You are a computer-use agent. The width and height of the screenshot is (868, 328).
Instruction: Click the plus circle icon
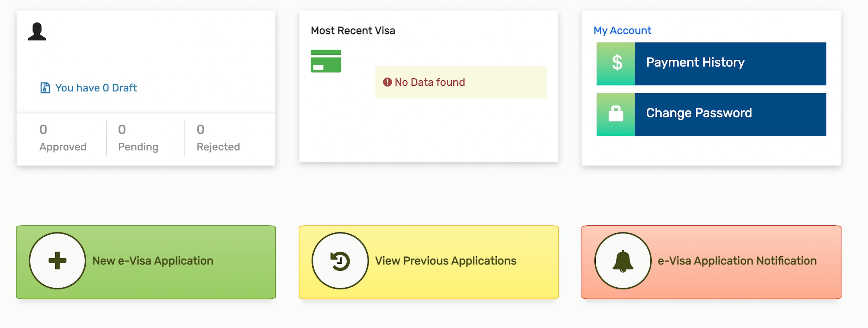click(x=57, y=261)
